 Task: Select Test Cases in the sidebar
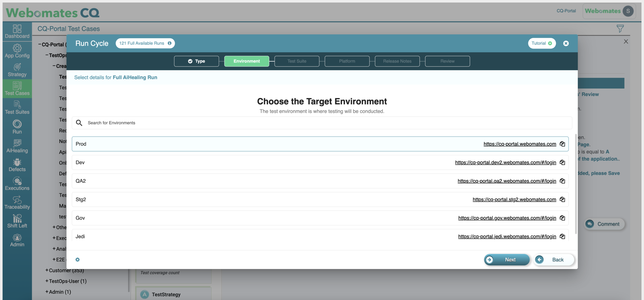coord(17,88)
